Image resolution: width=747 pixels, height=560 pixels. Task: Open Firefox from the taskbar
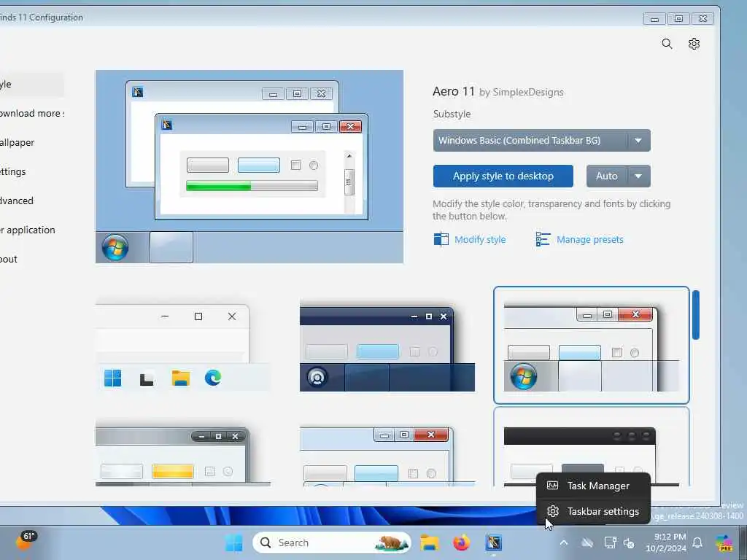[461, 542]
